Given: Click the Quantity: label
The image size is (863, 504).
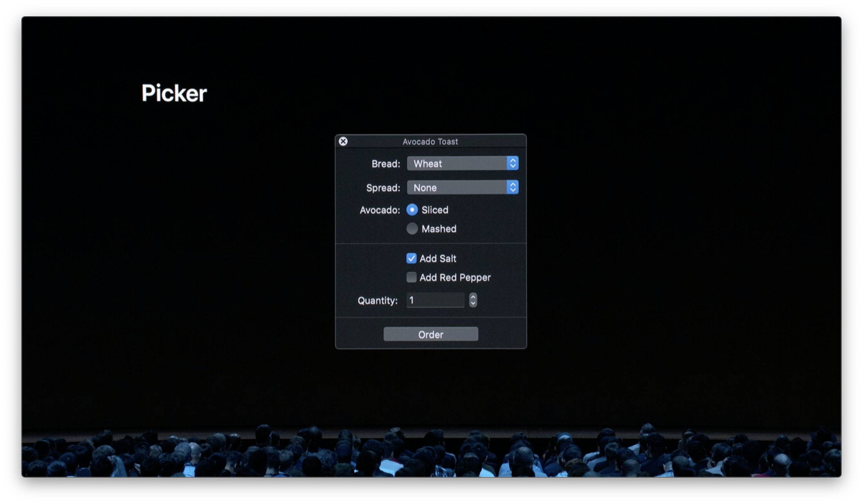Looking at the screenshot, I should point(377,301).
